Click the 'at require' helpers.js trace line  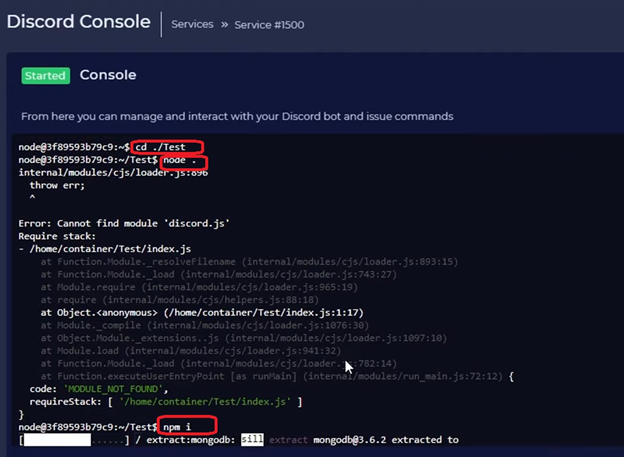click(179, 300)
